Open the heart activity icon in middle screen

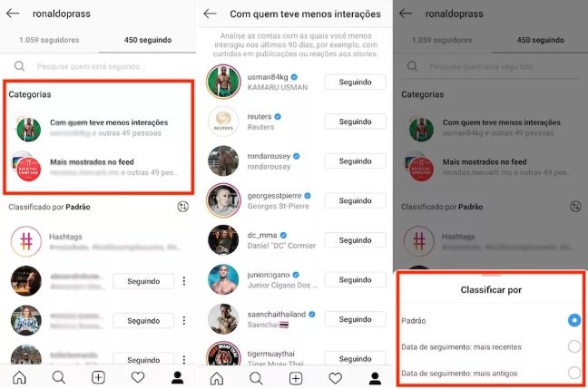[x=335, y=378]
